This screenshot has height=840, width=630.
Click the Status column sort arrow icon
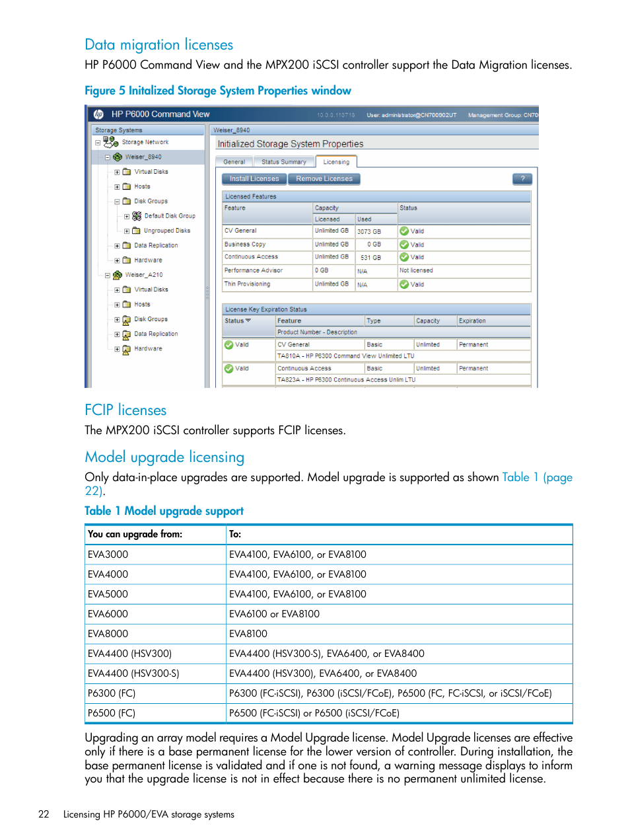click(x=248, y=321)
